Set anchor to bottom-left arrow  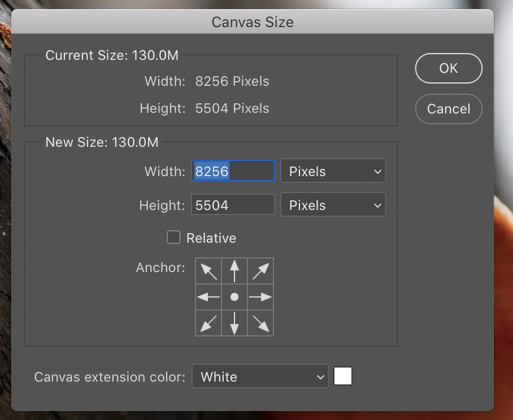208,323
